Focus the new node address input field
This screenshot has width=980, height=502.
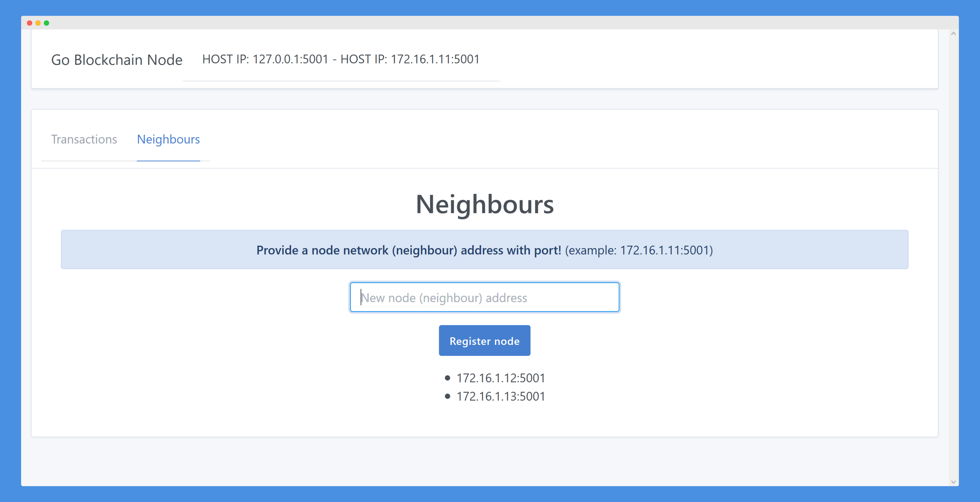[484, 297]
